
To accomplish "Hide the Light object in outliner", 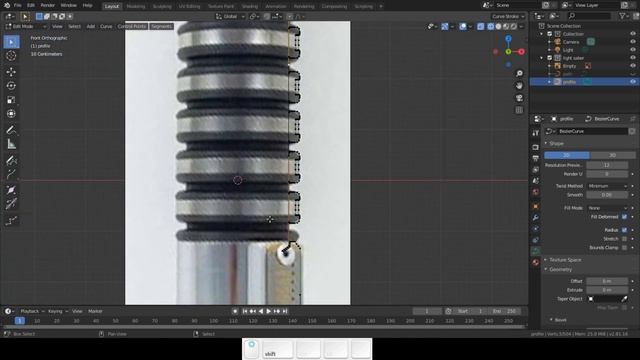I will tap(633, 50).
